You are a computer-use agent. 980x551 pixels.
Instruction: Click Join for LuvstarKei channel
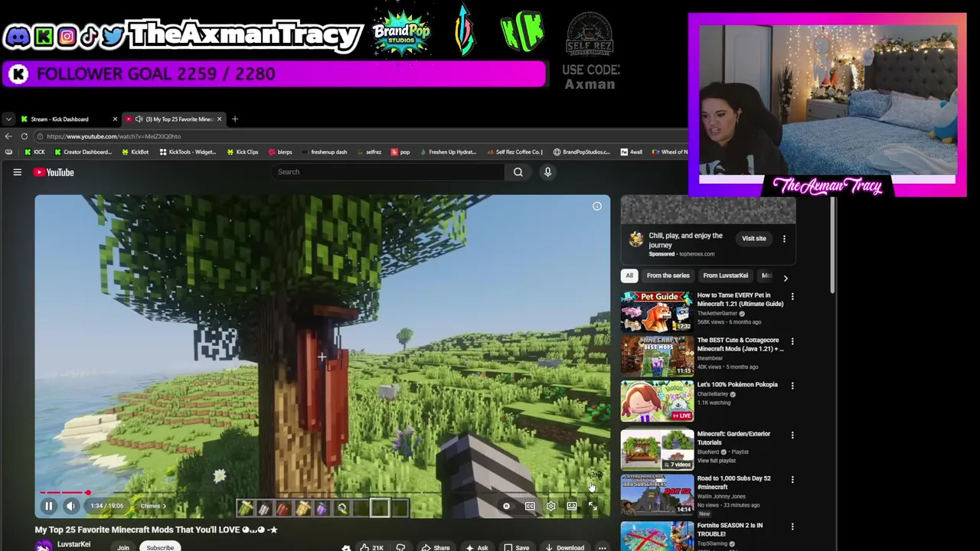(x=123, y=547)
